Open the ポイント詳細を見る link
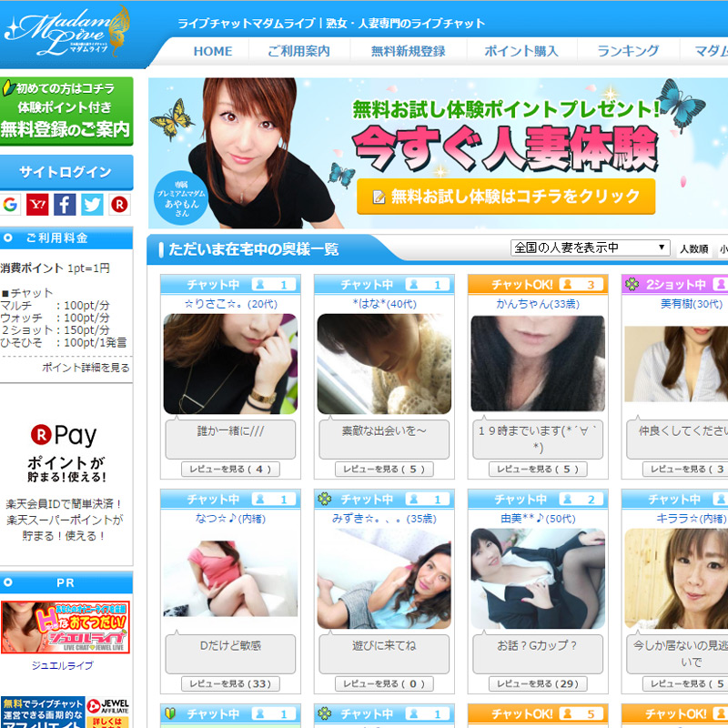The height and width of the screenshot is (728, 728). pos(86,368)
